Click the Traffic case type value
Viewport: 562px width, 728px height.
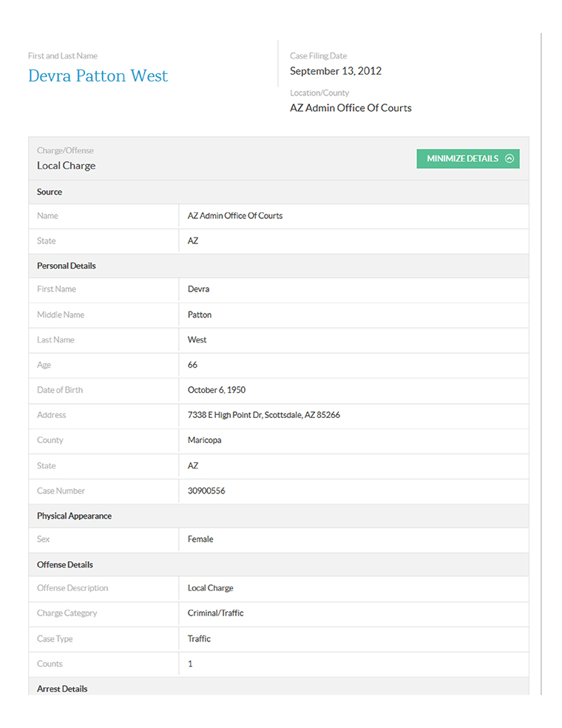[x=199, y=638]
